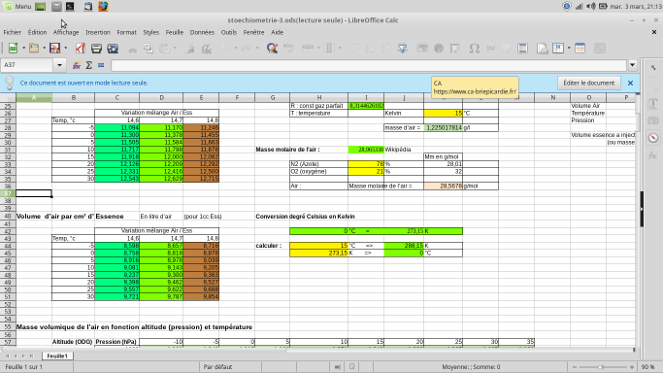Toggle Freeze Rows and Columns

(x=558, y=48)
